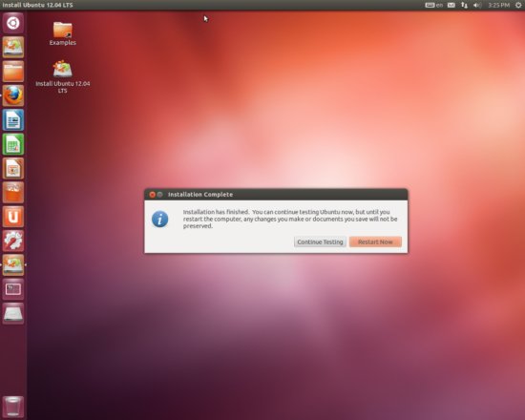Show the 3:25 PM clock calendar
This screenshot has height=420, width=525.
[498, 5]
